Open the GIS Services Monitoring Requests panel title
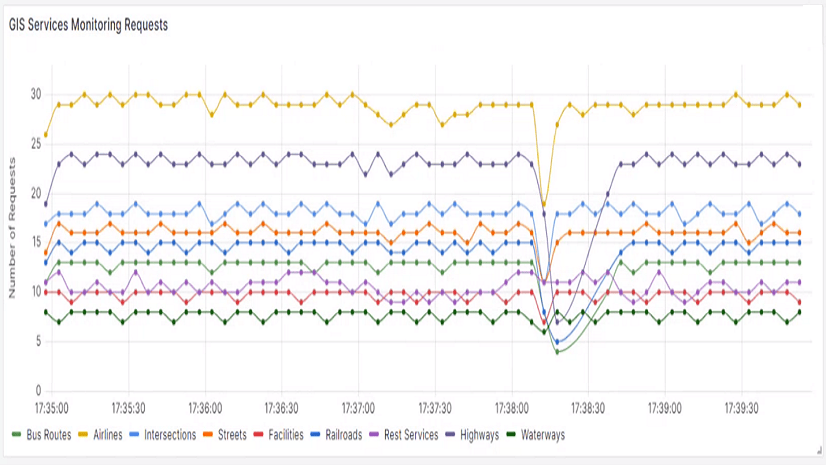 [88, 25]
